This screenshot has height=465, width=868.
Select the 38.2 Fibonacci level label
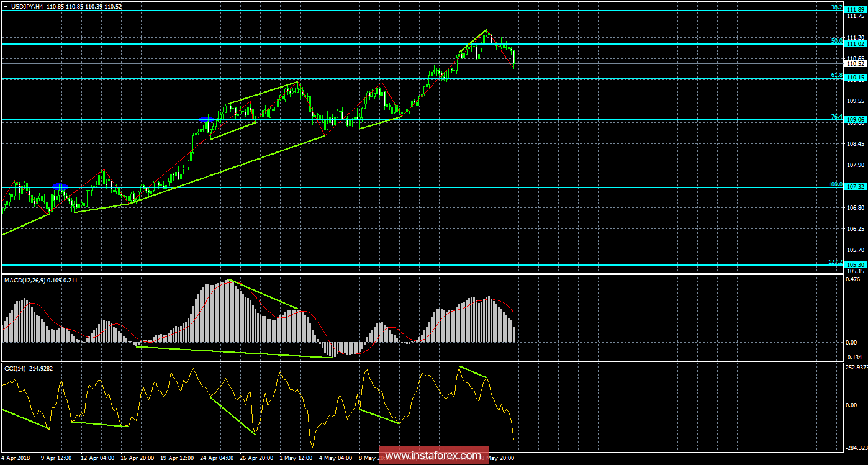[x=836, y=7]
